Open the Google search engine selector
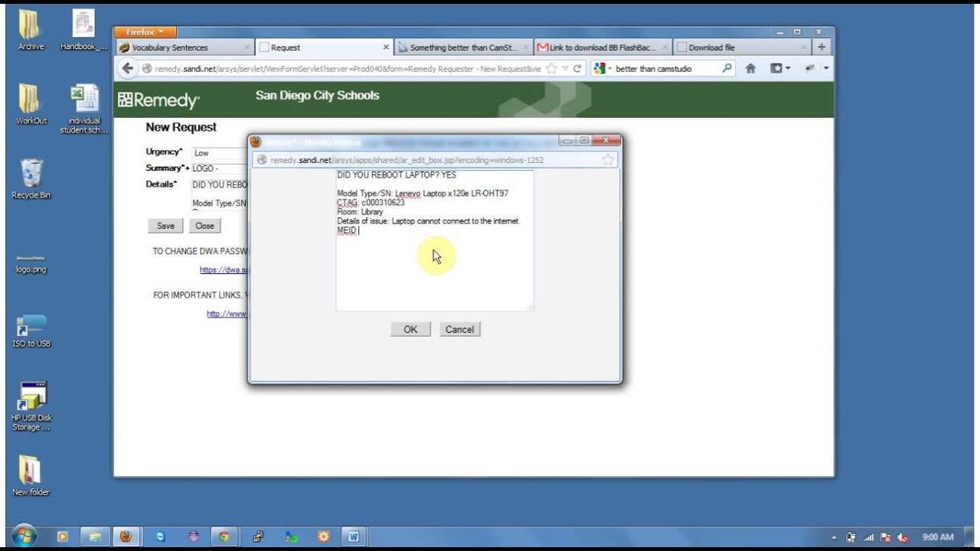The image size is (980, 551). 602,69
